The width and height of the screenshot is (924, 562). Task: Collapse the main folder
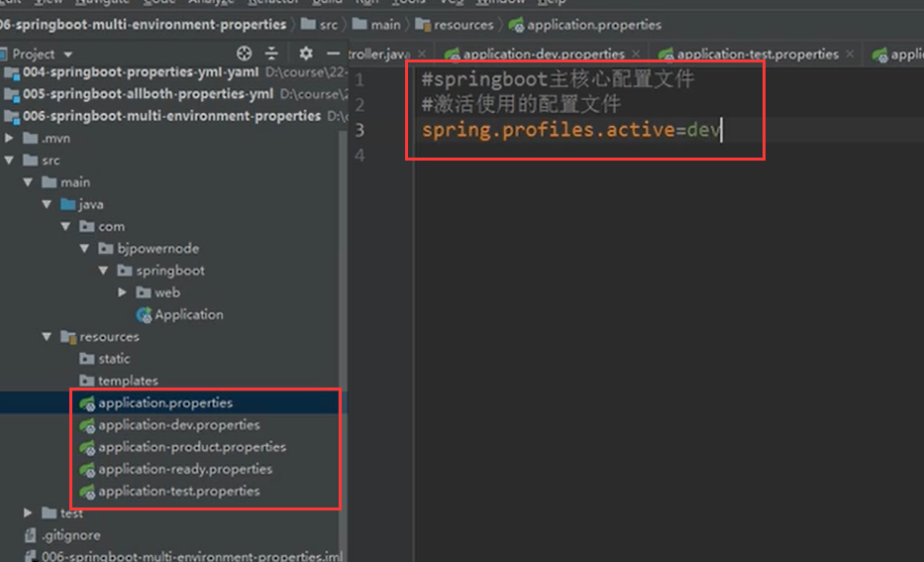click(29, 182)
